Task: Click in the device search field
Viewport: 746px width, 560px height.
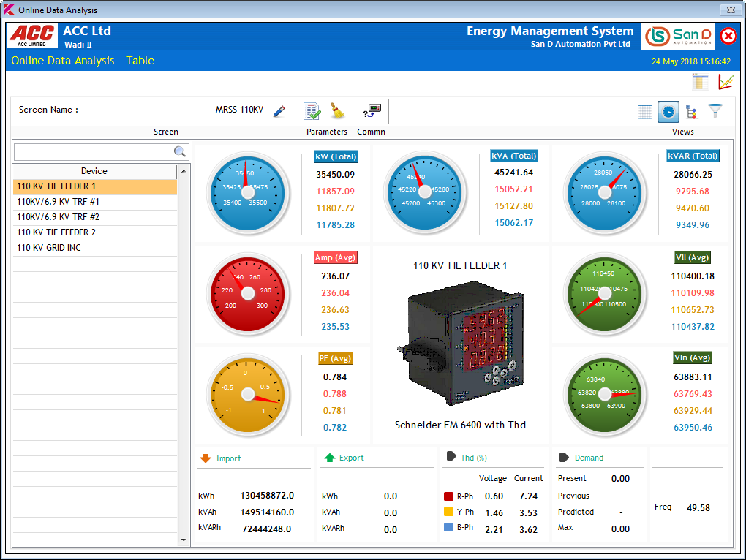Action: pos(93,152)
